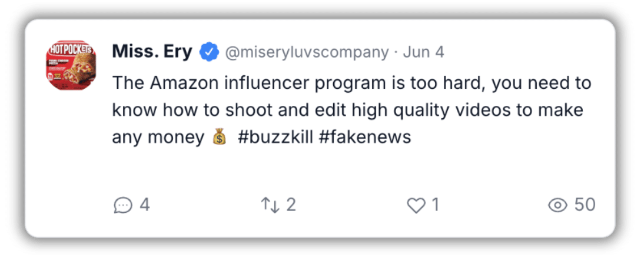This screenshot has width=644, height=261.
Task: Open the Hot Pockets profile avatar
Action: (71, 65)
